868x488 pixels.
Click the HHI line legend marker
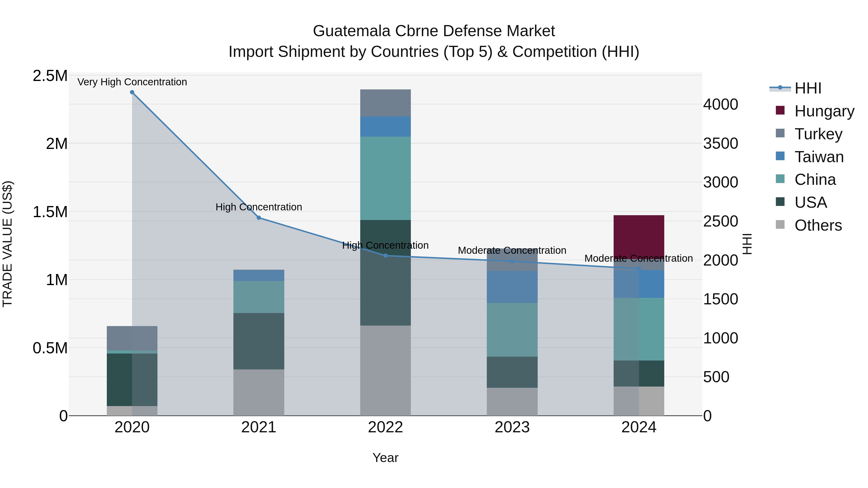(780, 88)
